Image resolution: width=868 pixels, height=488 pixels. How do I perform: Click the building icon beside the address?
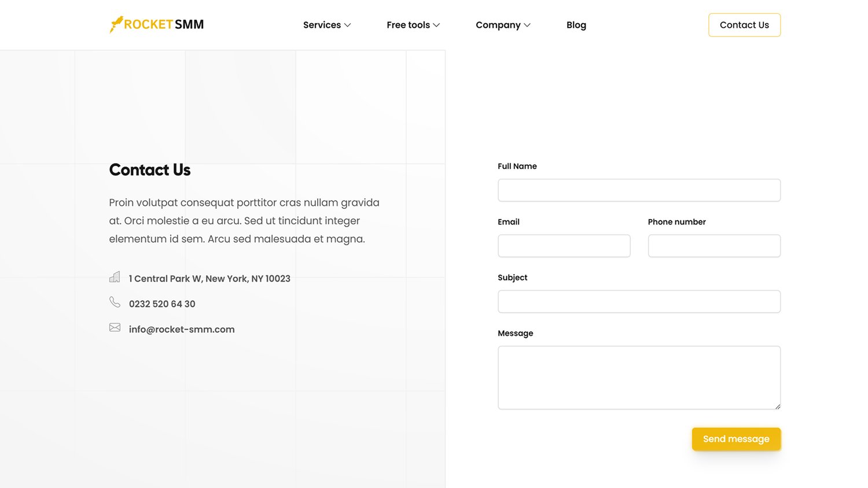115,278
